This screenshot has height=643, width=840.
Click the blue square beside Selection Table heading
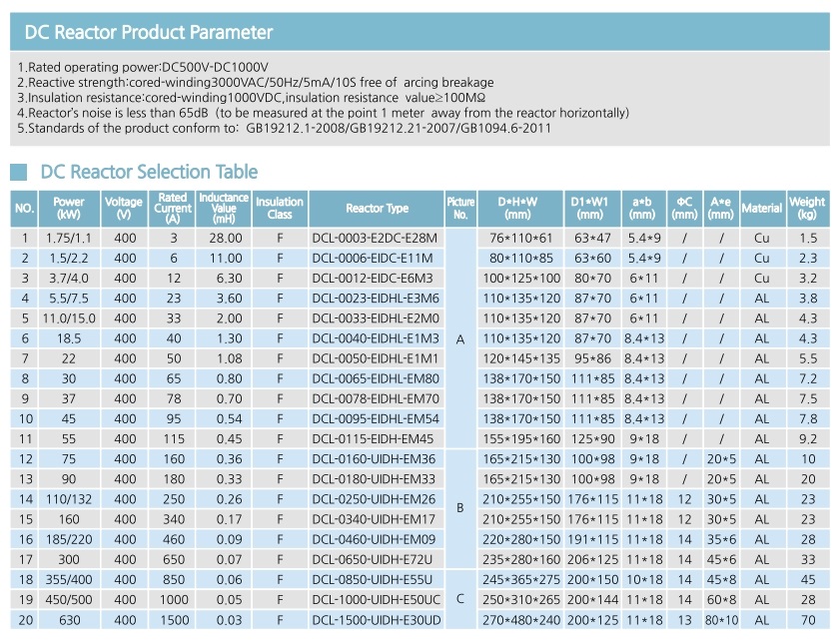[18, 172]
